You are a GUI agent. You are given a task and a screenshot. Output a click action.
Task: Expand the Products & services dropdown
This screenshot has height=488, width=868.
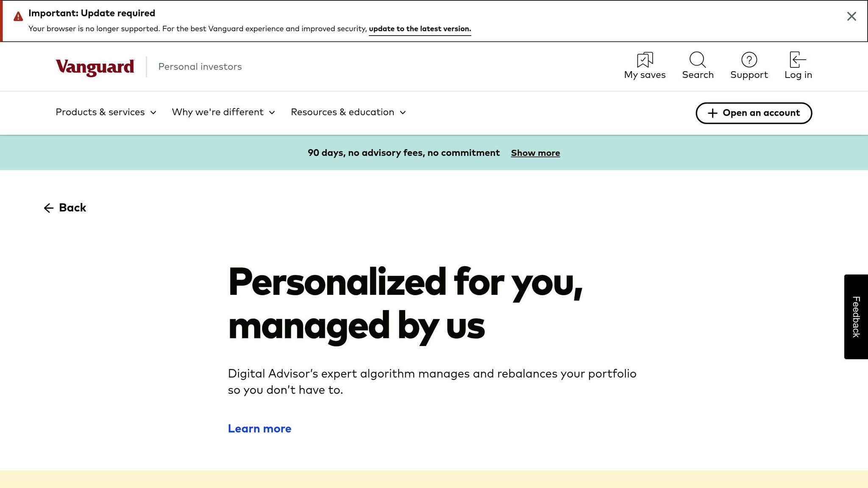coord(105,112)
